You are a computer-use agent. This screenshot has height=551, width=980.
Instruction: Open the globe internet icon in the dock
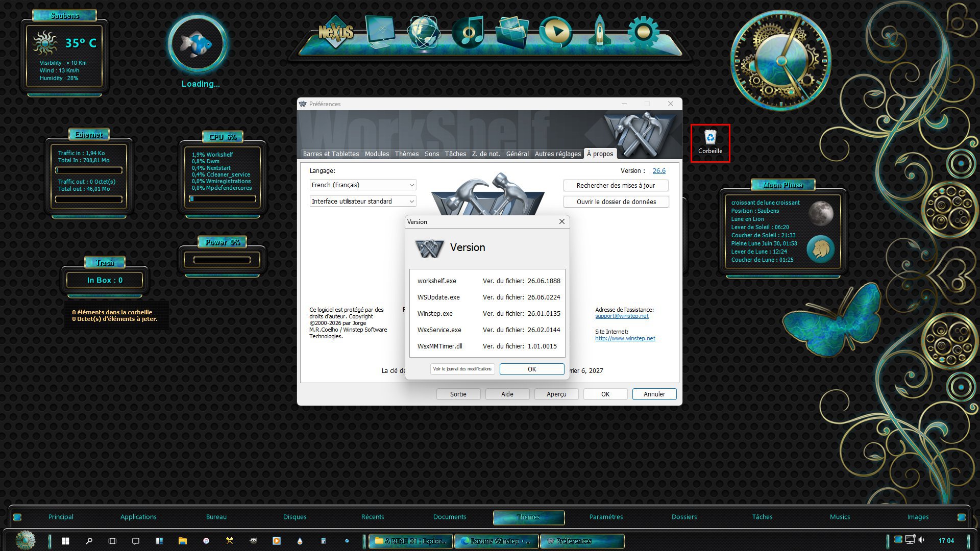pyautogui.click(x=424, y=33)
